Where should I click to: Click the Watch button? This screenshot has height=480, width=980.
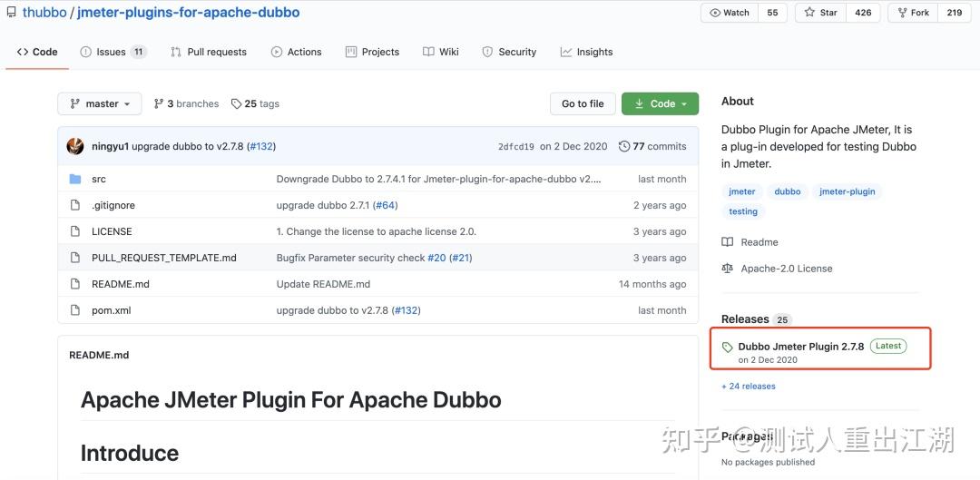(x=730, y=13)
